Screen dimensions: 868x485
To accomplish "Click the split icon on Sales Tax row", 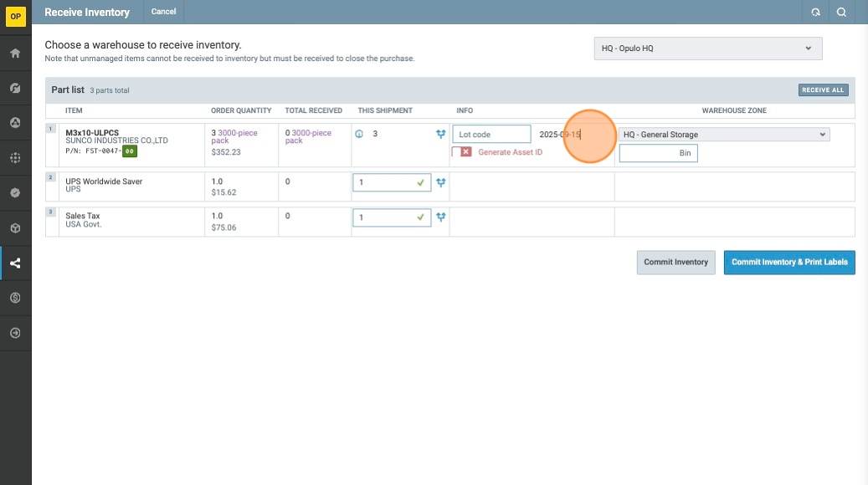I will (440, 217).
